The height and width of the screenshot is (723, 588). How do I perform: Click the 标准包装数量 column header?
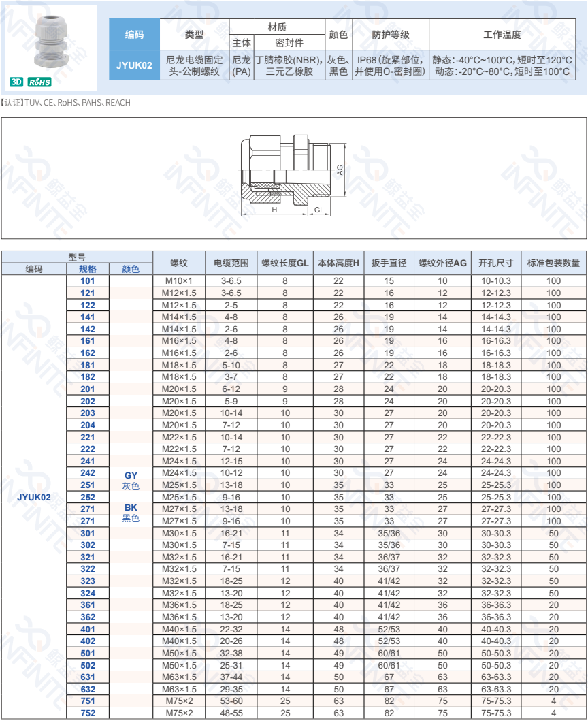pyautogui.click(x=553, y=263)
